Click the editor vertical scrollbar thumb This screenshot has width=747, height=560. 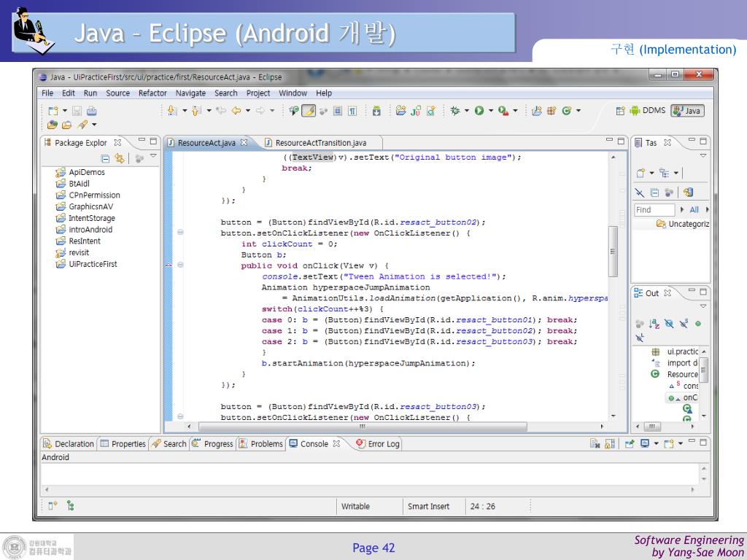[x=613, y=251]
